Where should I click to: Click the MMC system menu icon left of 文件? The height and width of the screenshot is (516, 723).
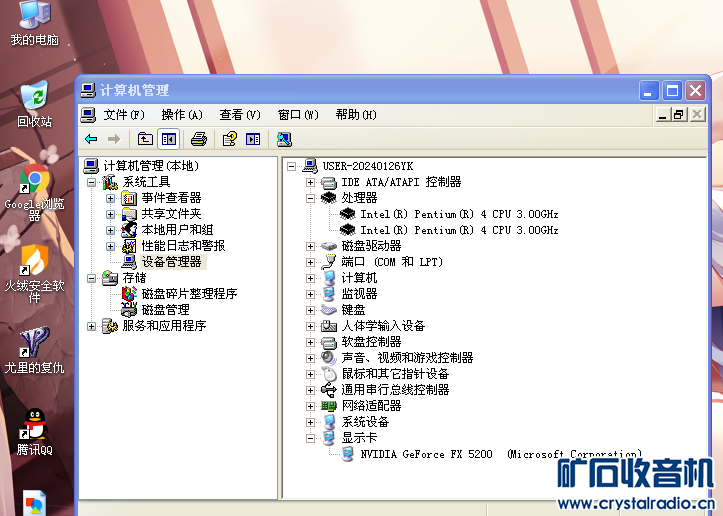coord(88,114)
